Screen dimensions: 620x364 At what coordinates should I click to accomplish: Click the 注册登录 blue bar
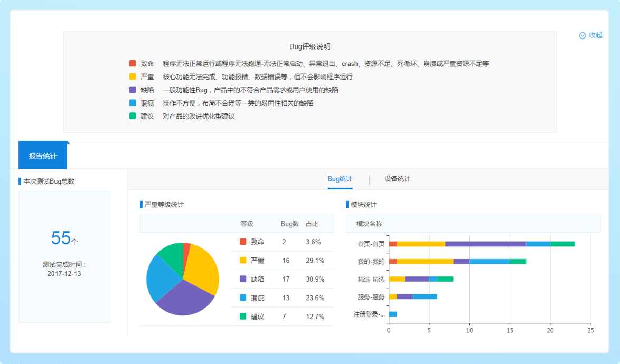(392, 314)
